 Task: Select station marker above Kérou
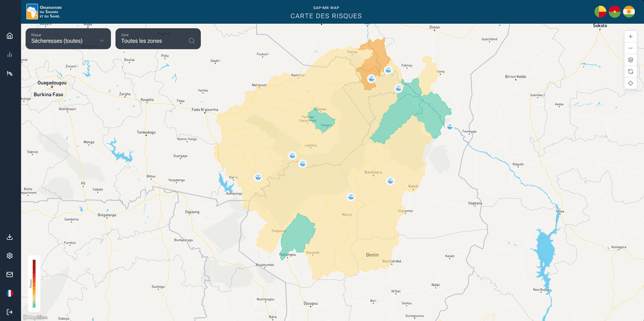tap(351, 197)
